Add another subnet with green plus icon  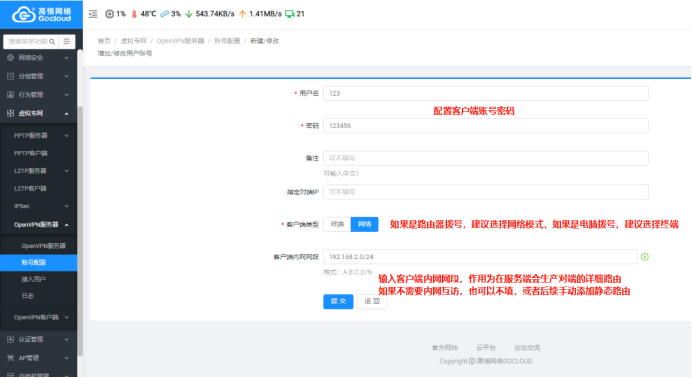coord(645,257)
